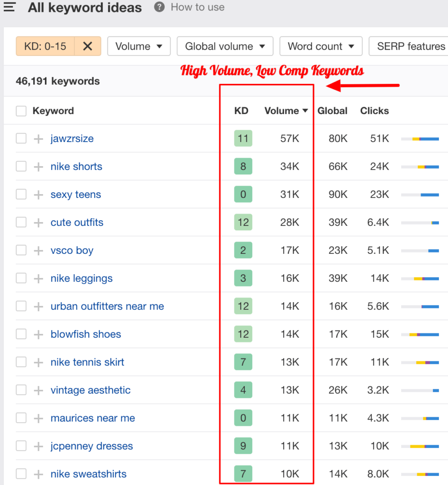Check the box for urban outfitters near me

click(x=21, y=306)
